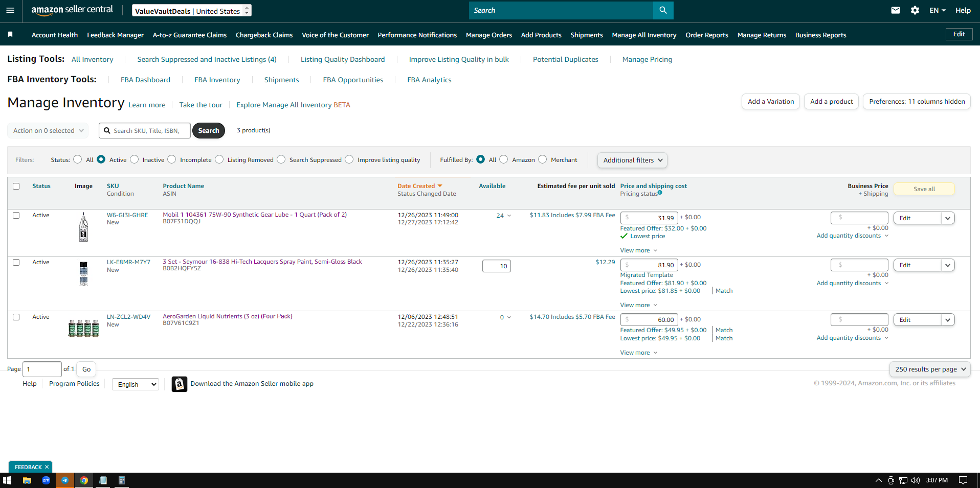
Task: Switch to Chrome in the taskbar
Action: coord(84,480)
